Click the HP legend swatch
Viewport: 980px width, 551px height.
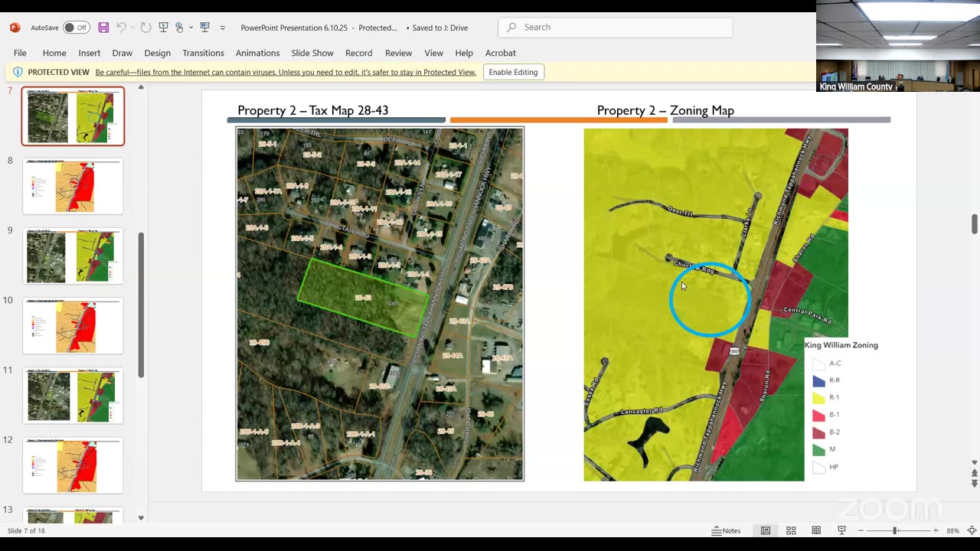(x=818, y=467)
